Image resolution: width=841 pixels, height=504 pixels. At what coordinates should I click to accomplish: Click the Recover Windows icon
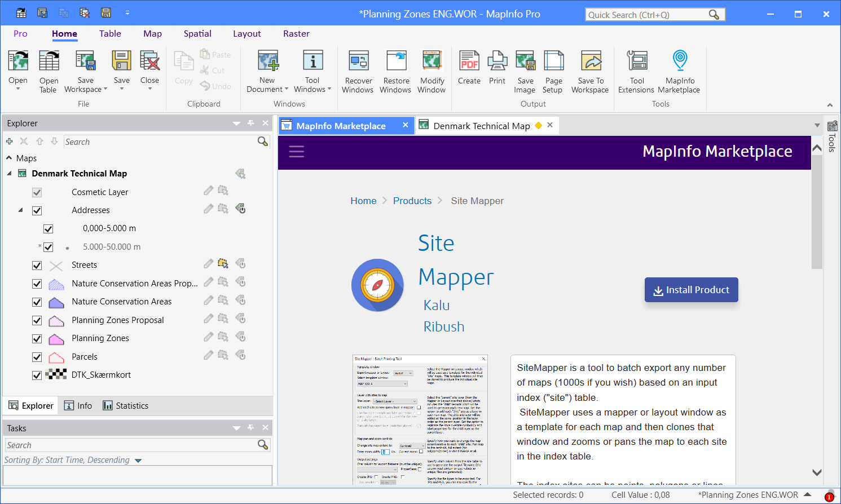tap(358, 61)
